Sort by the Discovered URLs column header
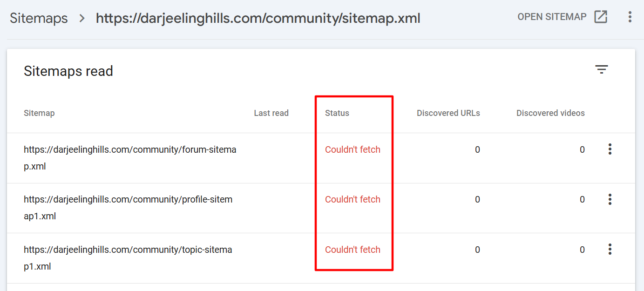This screenshot has height=291, width=644. pos(448,113)
